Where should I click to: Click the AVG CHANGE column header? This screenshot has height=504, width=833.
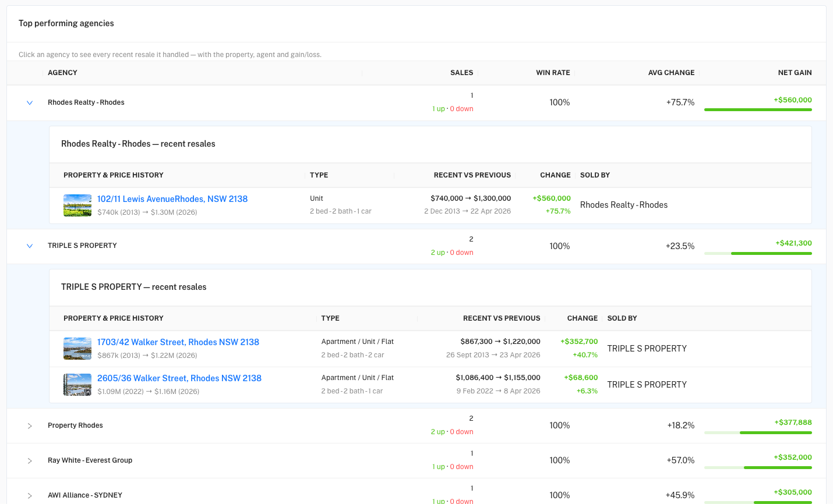(x=672, y=73)
